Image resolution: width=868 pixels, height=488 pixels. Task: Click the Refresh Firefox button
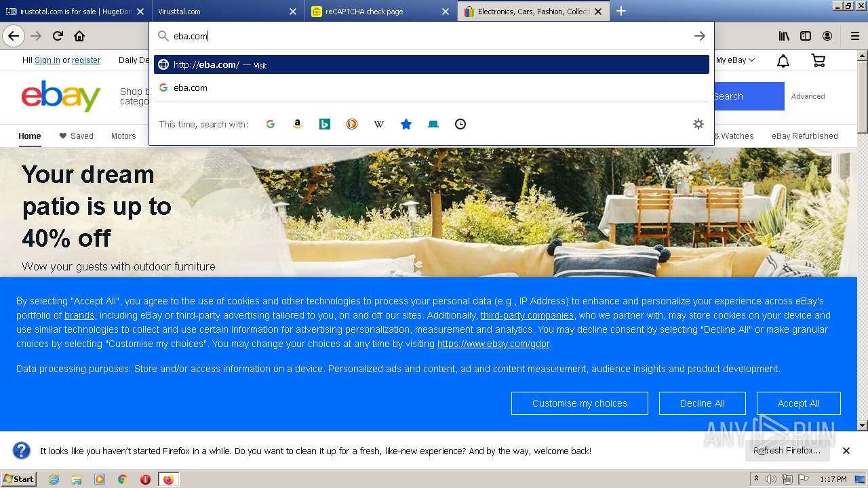pos(787,451)
